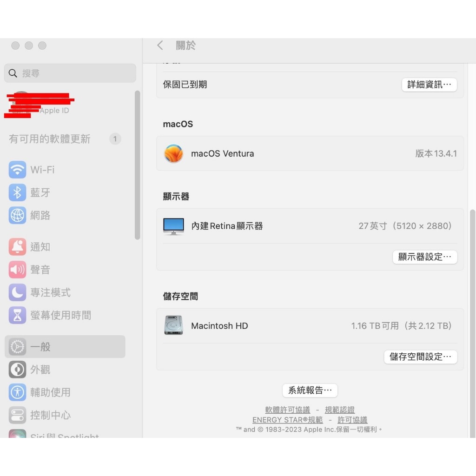The image size is (476, 476).
Task: Select 網路 label in sidebar
Action: click(x=40, y=215)
